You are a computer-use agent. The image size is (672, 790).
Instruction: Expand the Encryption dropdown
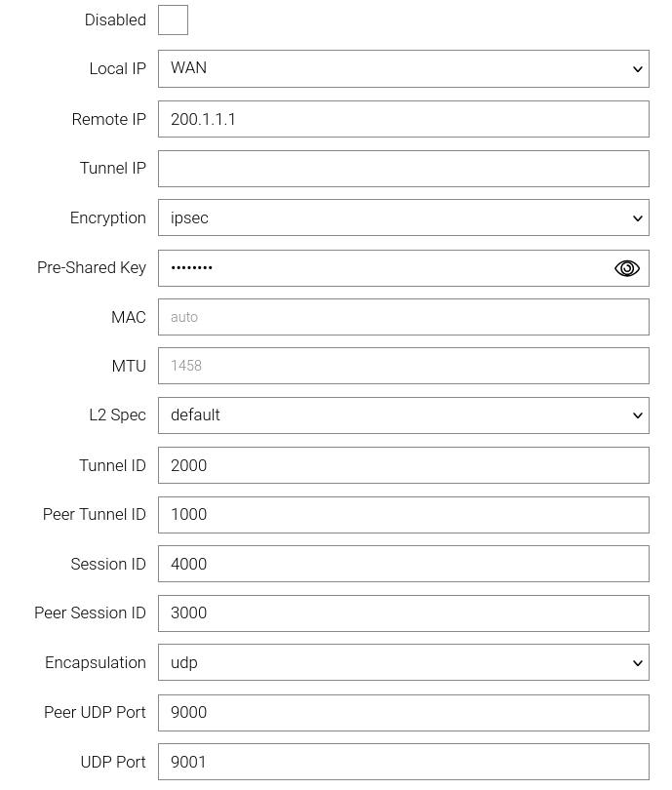click(x=403, y=218)
